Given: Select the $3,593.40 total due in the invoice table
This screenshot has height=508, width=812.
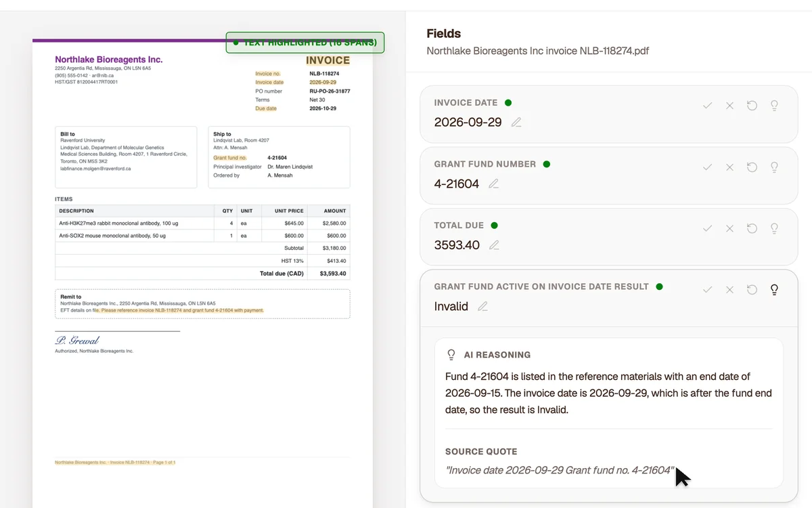Looking at the screenshot, I should point(333,274).
